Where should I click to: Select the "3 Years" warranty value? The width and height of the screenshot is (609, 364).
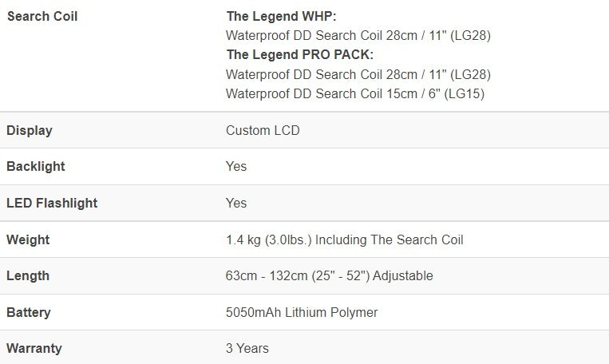[247, 349]
